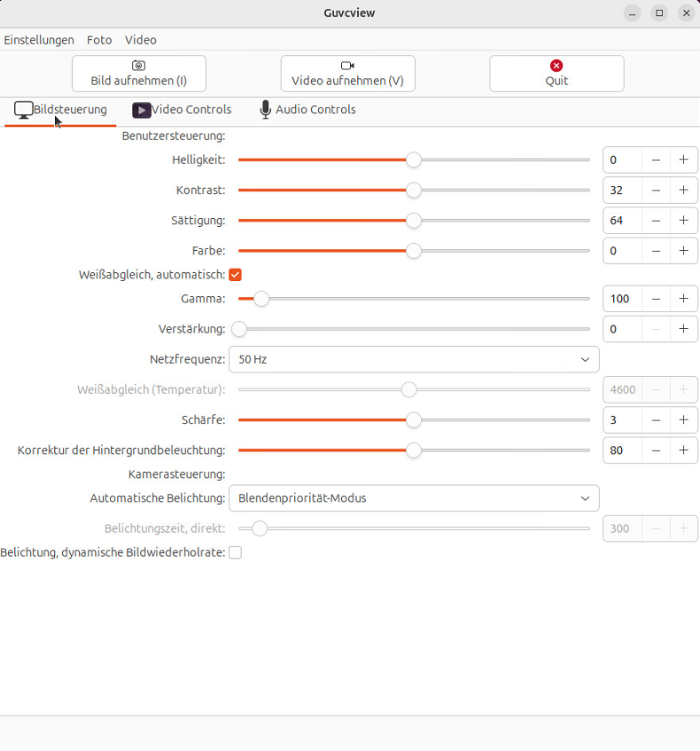Screen dimensions: 700x751
Task: Enable Belichtung, dynamische Bildwiederholrate checkbox
Action: coord(235,552)
